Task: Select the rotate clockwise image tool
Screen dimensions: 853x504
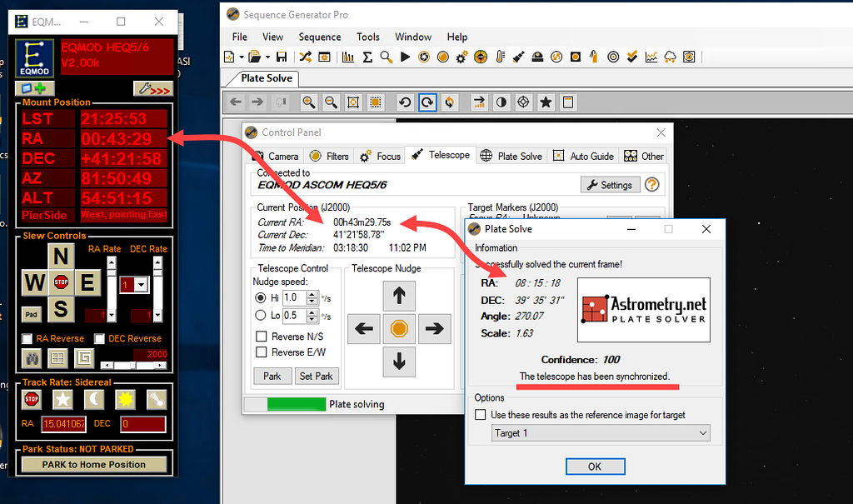Action: coord(426,102)
